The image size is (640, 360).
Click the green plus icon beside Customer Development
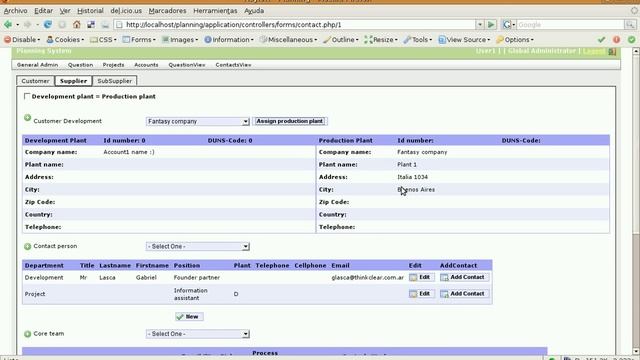point(27,118)
